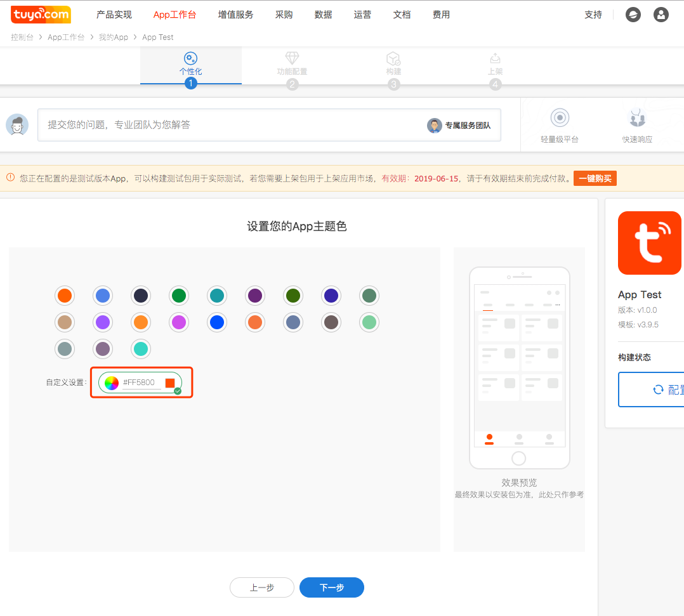Click the custom hex color input field
The image size is (684, 616).
pos(141,383)
